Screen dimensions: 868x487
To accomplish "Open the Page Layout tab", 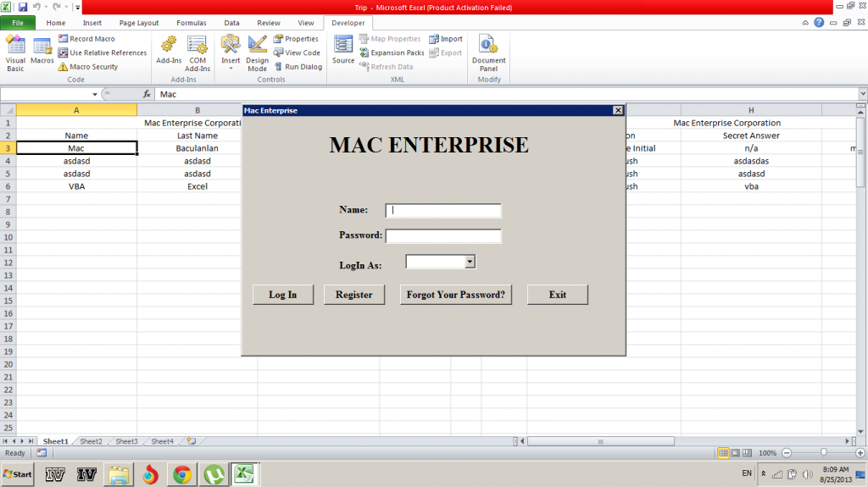I will [x=139, y=23].
